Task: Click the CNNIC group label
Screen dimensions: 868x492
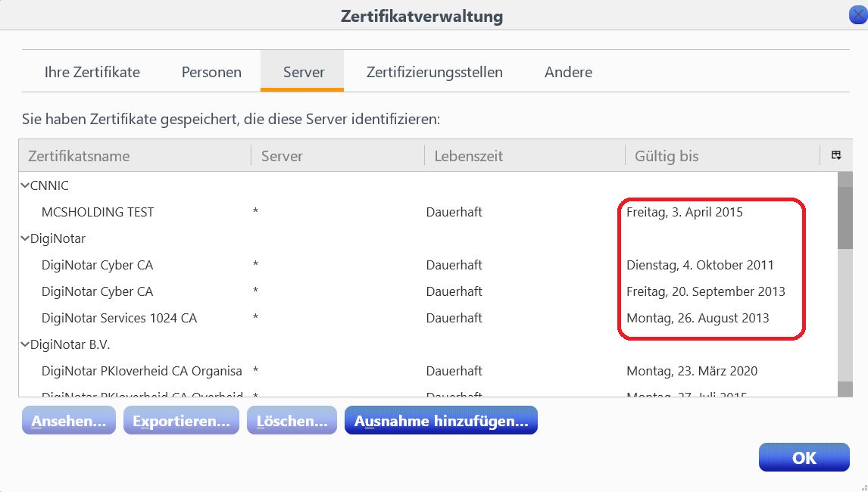Action: pyautogui.click(x=49, y=185)
